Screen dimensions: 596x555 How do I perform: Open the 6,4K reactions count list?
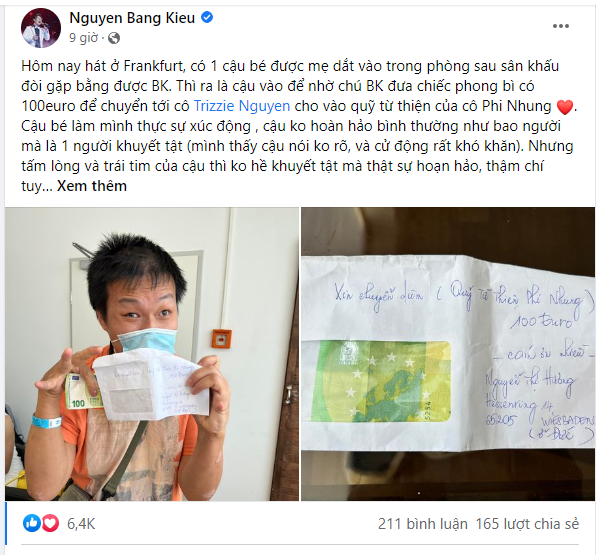tap(81, 524)
